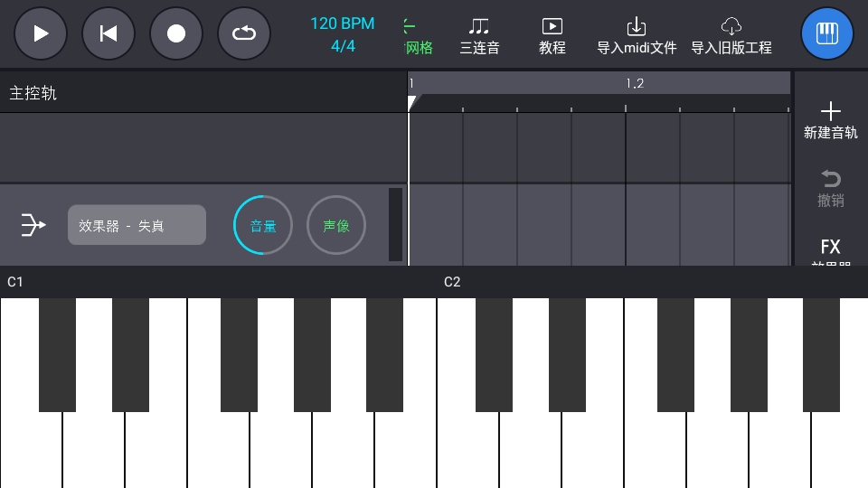Open the FX effects panel

tap(830, 250)
